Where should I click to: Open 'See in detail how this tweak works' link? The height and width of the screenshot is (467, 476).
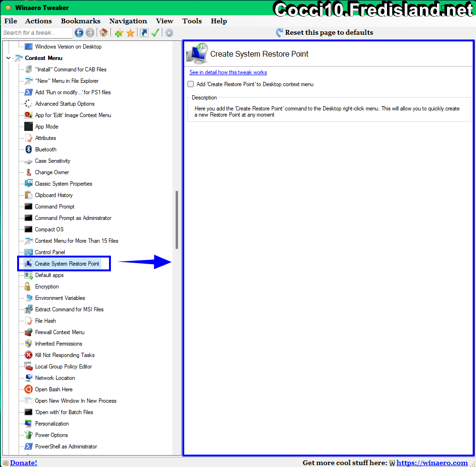point(228,72)
